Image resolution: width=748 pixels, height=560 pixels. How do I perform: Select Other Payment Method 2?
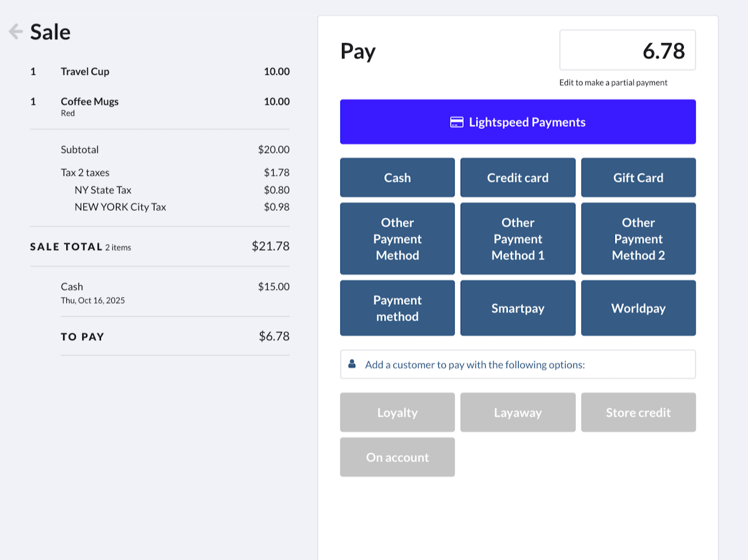pos(638,239)
